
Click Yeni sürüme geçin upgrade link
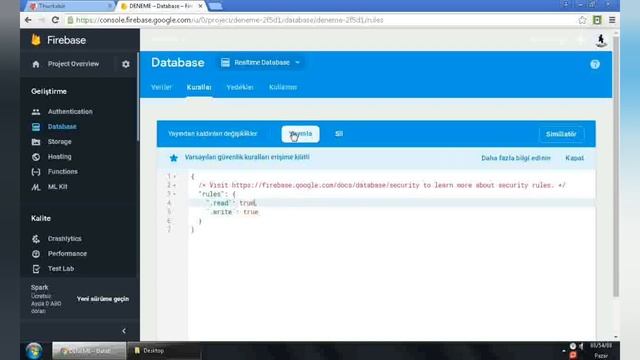(103, 299)
